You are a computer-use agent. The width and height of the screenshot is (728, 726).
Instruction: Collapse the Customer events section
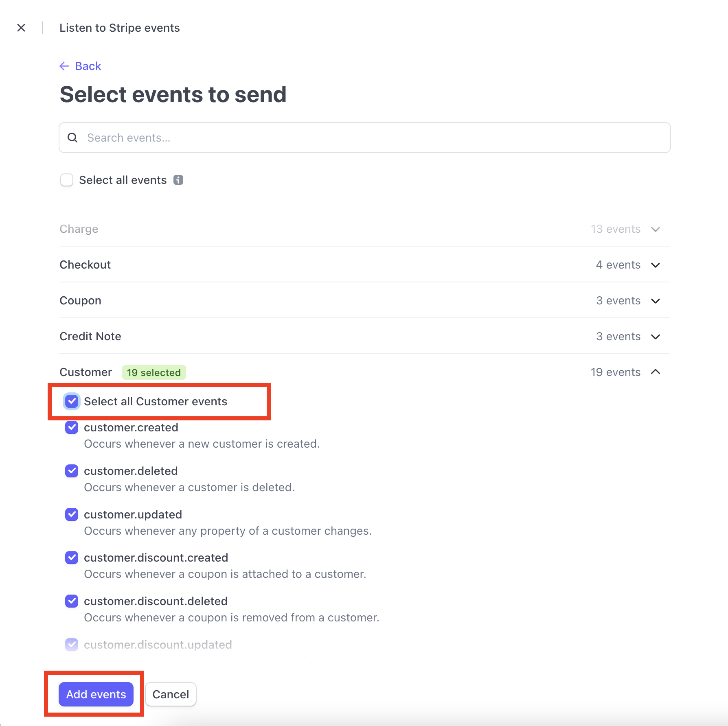pyautogui.click(x=655, y=372)
